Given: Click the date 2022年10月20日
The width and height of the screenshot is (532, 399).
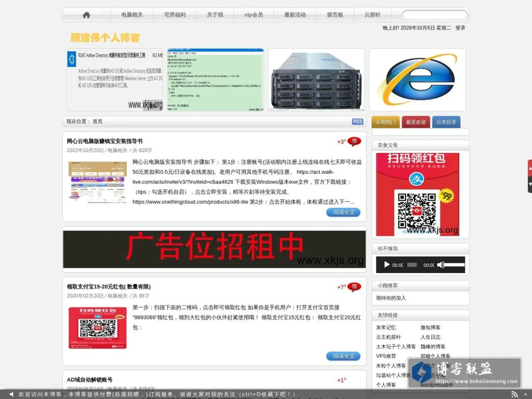Looking at the screenshot, I should tap(85, 151).
